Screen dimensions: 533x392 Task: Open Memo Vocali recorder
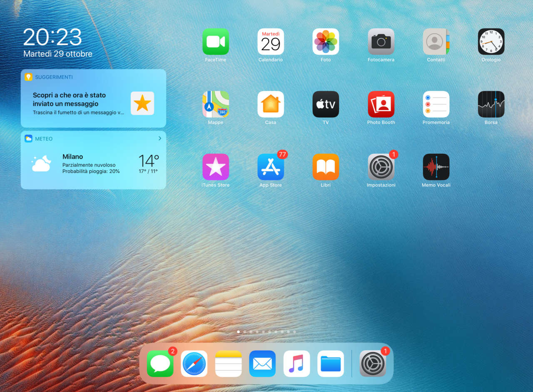pyautogui.click(x=436, y=167)
